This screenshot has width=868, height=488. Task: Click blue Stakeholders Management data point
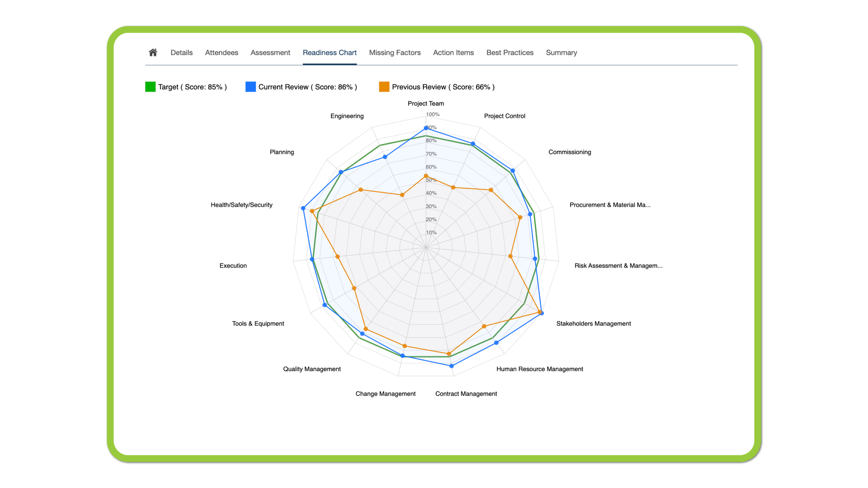pyautogui.click(x=542, y=313)
